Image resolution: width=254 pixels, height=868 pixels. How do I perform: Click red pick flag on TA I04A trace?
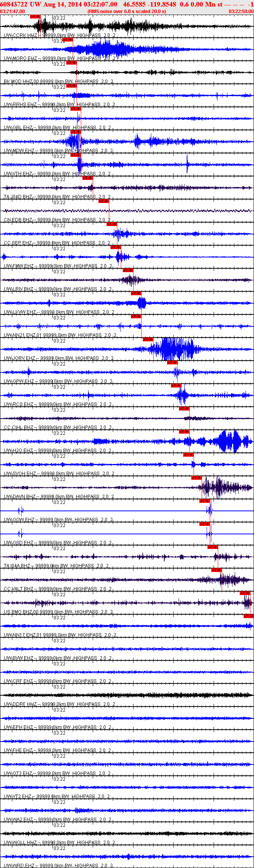213,547
